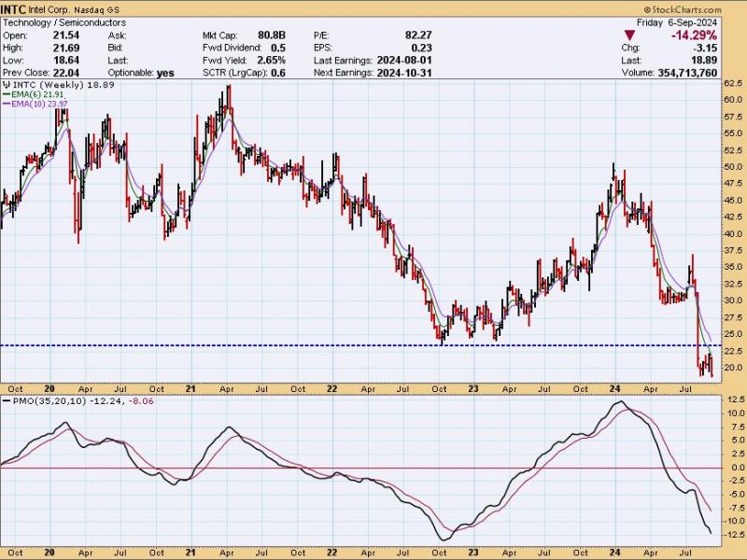
Task: Select the Open value 21.54
Action: pos(66,35)
